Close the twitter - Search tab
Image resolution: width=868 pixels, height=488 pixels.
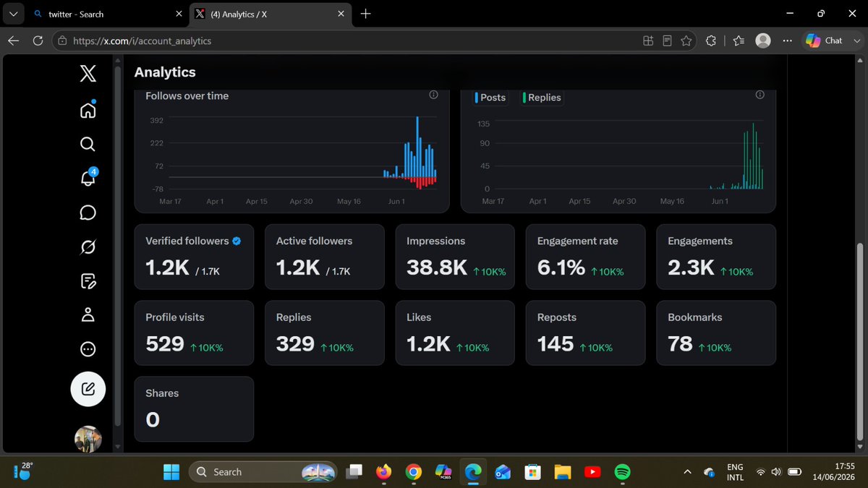click(x=178, y=14)
